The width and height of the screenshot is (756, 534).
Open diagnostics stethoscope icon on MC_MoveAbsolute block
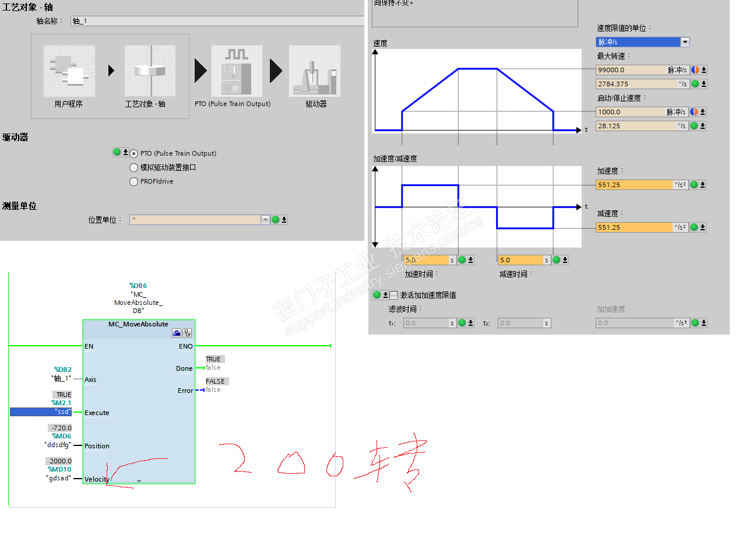coord(187,333)
